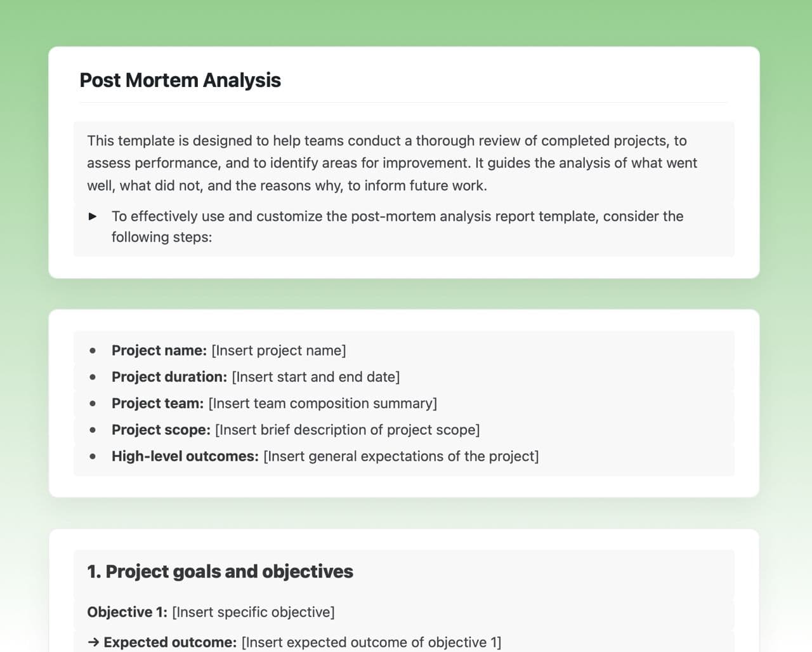This screenshot has height=652, width=812.
Task: Click the bullet beside 'Project team'
Action: [x=93, y=404]
